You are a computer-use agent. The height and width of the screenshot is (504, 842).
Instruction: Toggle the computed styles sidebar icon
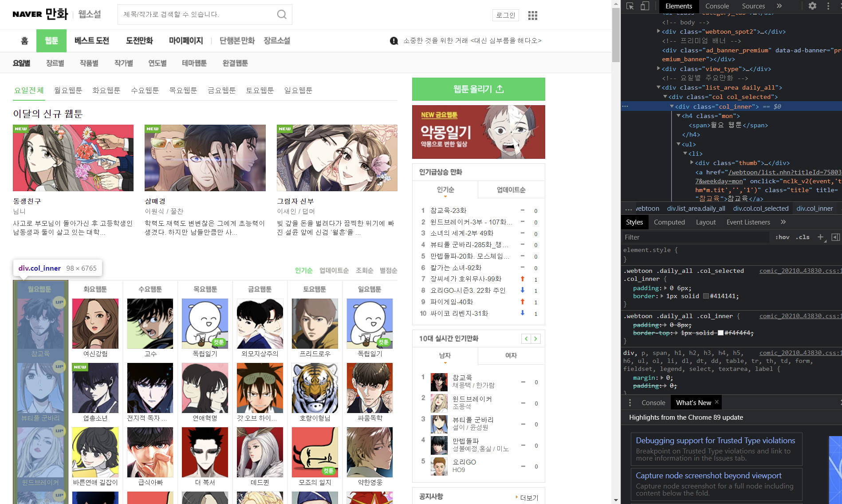point(835,237)
